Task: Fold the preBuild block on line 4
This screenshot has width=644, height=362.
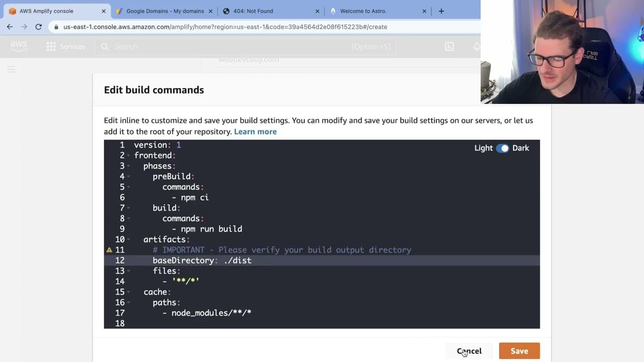Action: pyautogui.click(x=129, y=177)
